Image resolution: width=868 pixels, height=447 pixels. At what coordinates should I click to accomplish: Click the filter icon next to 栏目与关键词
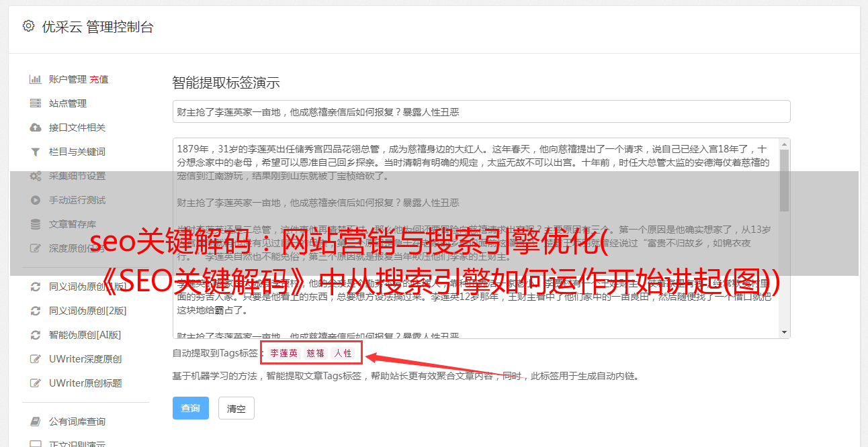[x=36, y=152]
